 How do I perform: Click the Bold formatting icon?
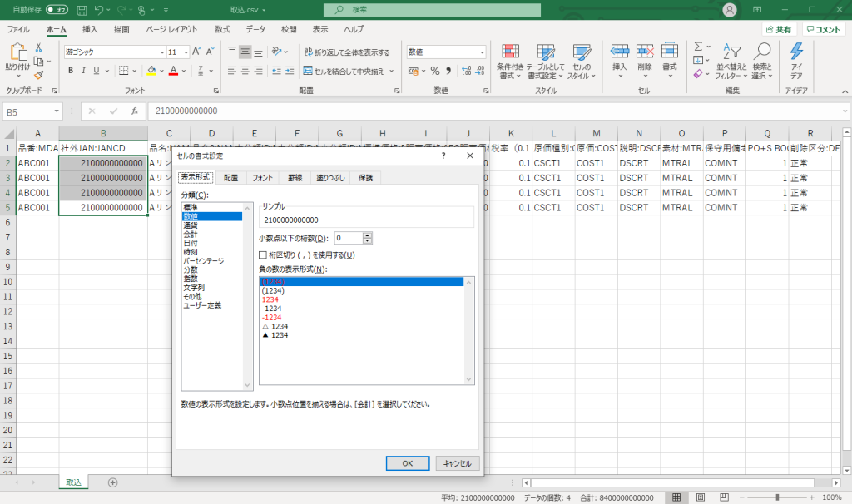(x=72, y=71)
